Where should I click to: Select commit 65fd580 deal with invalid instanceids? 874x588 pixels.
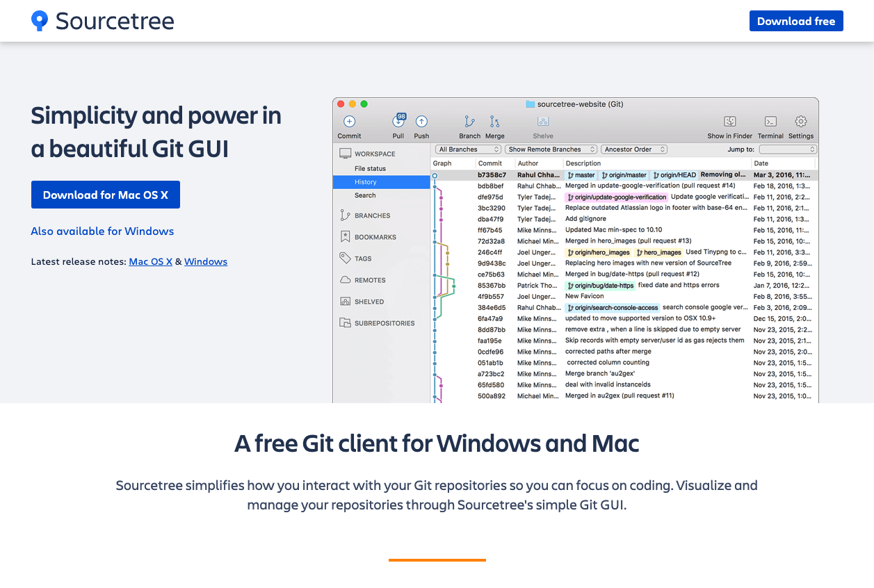[x=624, y=384]
